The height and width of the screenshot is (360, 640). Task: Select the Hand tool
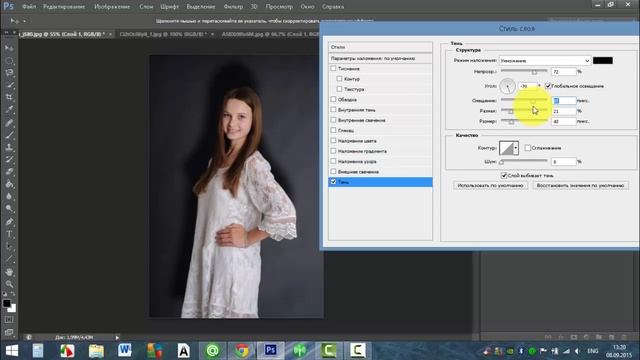click(9, 272)
